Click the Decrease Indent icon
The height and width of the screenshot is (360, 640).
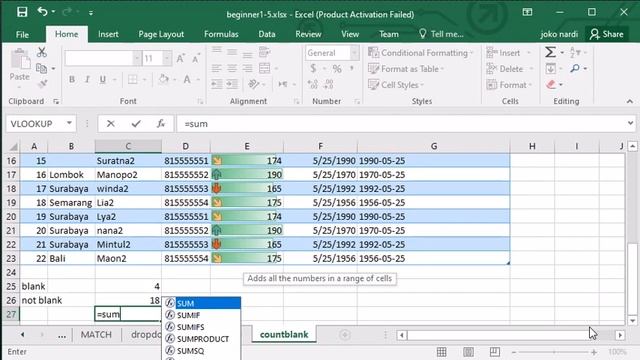pyautogui.click(x=217, y=84)
